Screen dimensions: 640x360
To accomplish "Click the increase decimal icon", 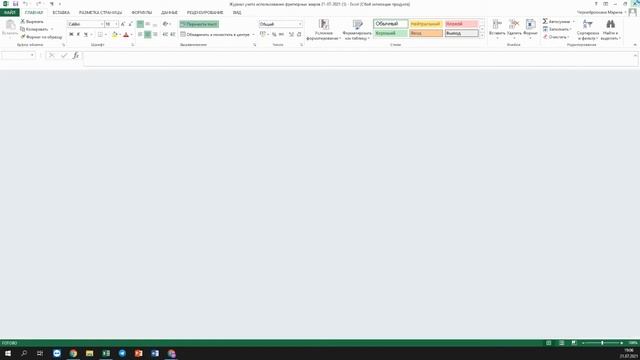I will [x=291, y=35].
